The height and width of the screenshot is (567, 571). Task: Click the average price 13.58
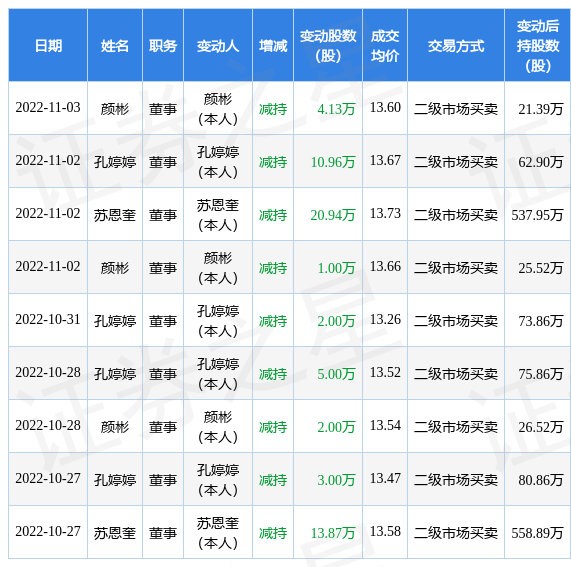click(x=385, y=532)
